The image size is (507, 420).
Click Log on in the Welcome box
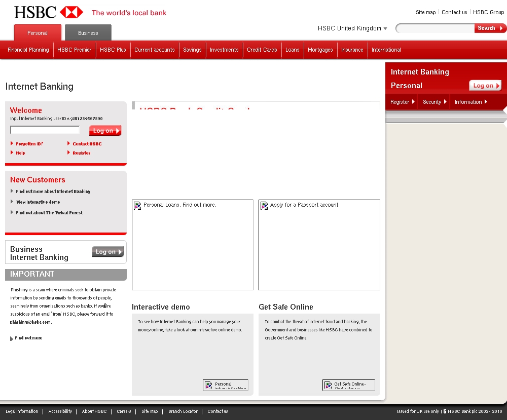(x=105, y=131)
